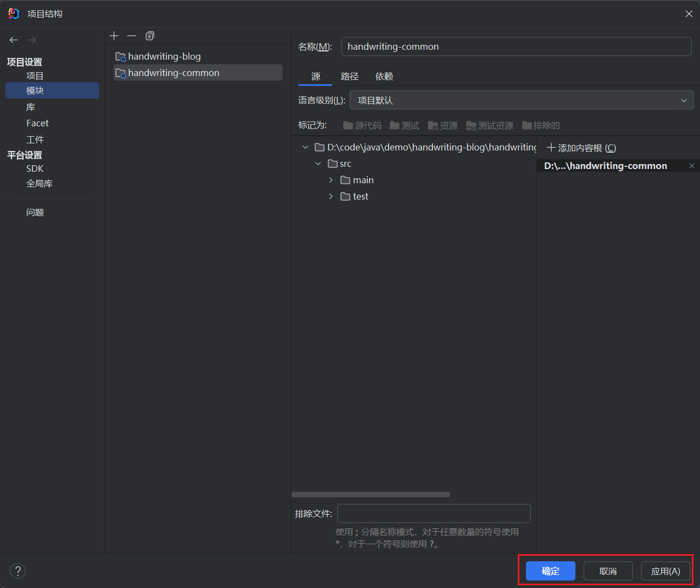Open the 语言级别 dropdown

point(522,100)
